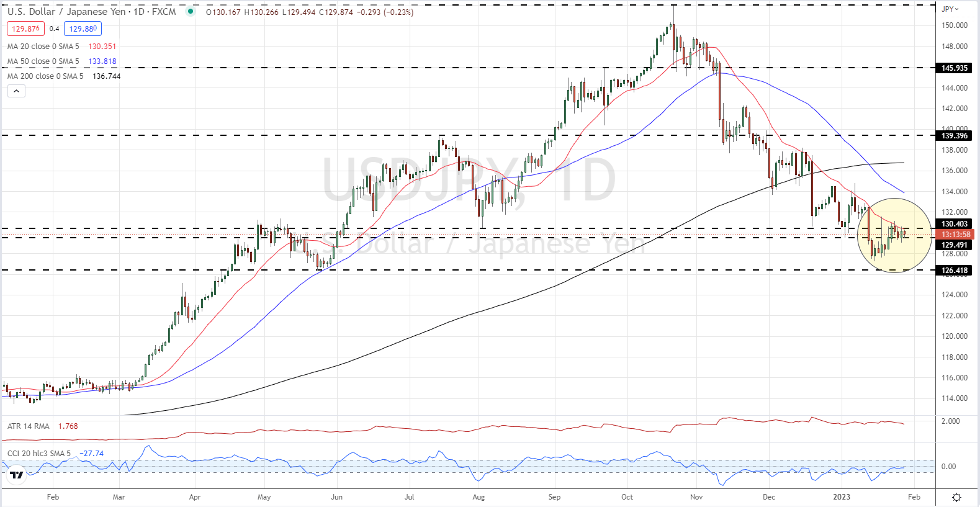980x507 pixels.
Task: Select the symbol title U.S. Dollar / Japanese Yen
Action: point(66,12)
